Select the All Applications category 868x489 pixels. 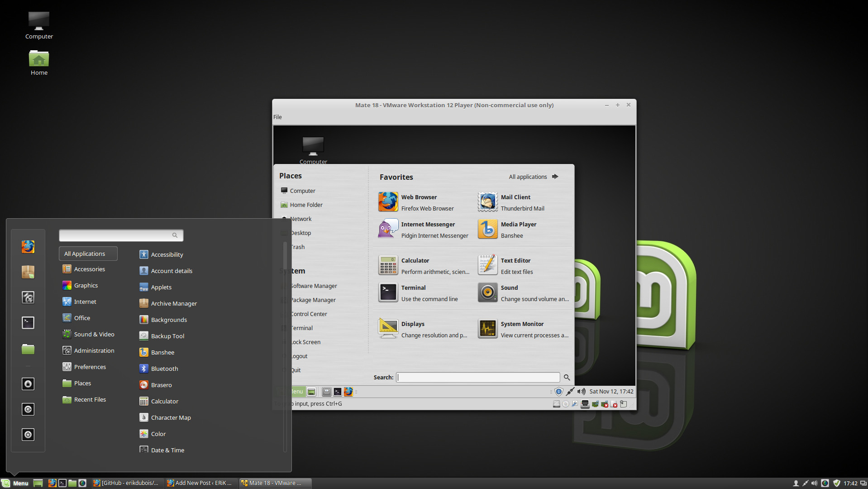88,254
